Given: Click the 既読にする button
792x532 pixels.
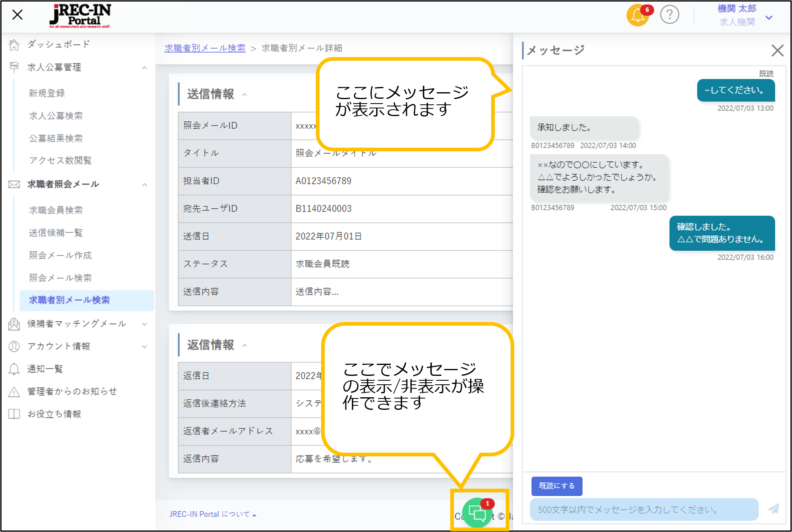Looking at the screenshot, I should point(557,486).
